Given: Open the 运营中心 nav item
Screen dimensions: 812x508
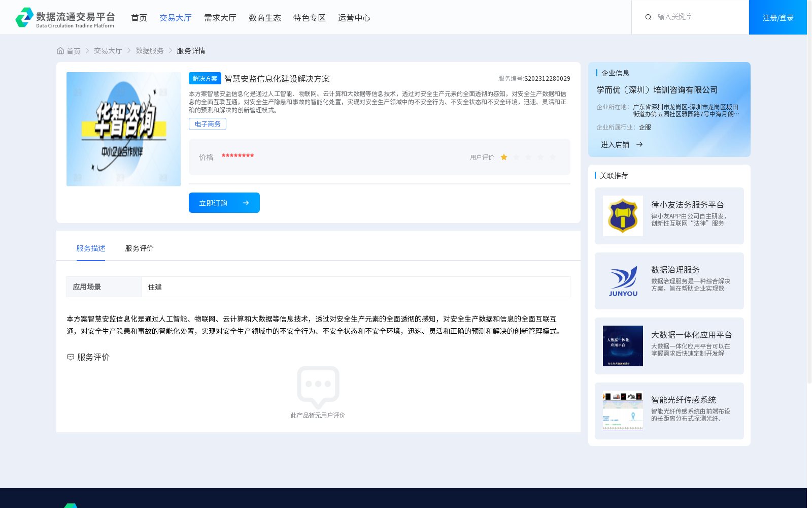Looking at the screenshot, I should coord(354,18).
